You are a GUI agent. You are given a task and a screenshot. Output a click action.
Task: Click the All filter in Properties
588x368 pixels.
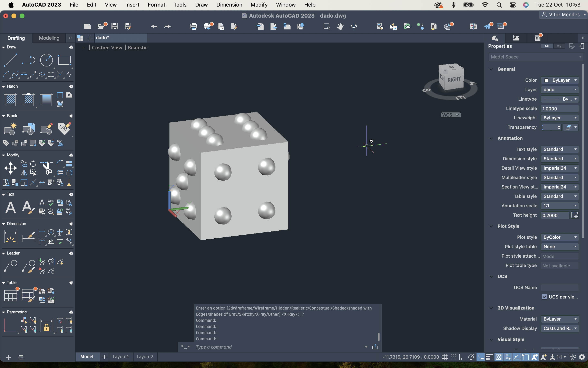pos(547,46)
